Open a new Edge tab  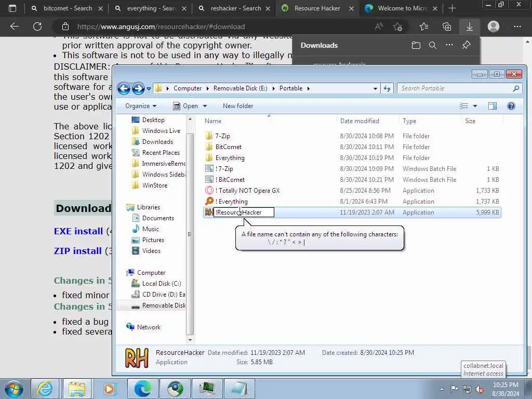pos(452,8)
